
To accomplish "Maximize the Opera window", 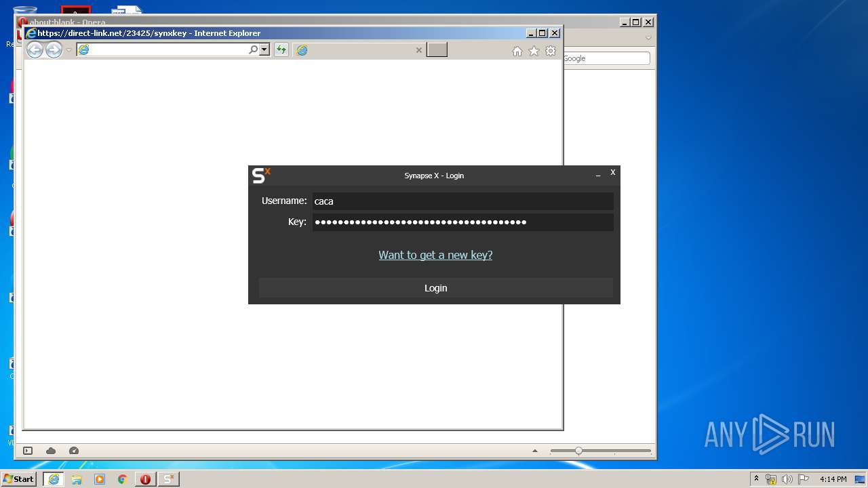I will pyautogui.click(x=635, y=22).
